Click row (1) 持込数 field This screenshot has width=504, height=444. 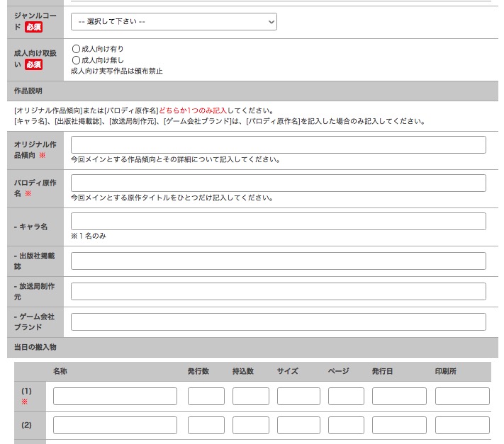251,396
